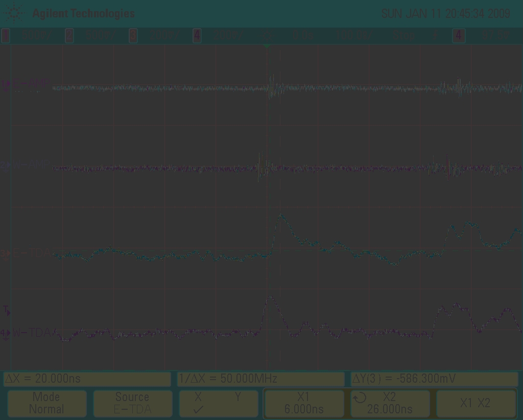
Task: Select the trigger level T marker
Action: pos(7,310)
